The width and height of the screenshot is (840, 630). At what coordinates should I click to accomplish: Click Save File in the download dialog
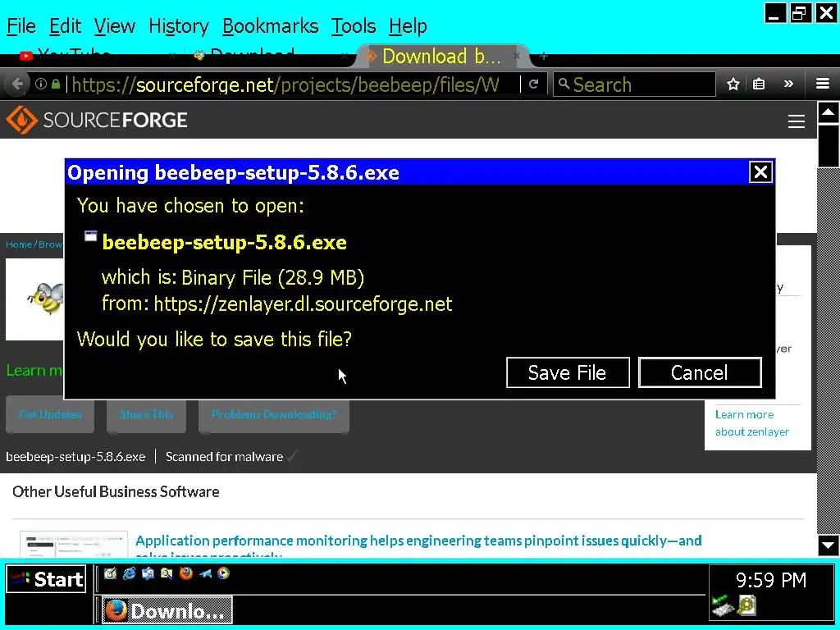coord(568,372)
